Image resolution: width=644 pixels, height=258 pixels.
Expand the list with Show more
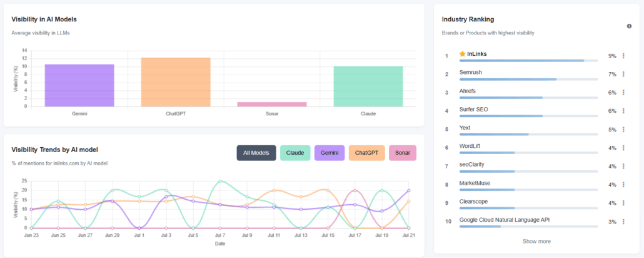click(536, 241)
